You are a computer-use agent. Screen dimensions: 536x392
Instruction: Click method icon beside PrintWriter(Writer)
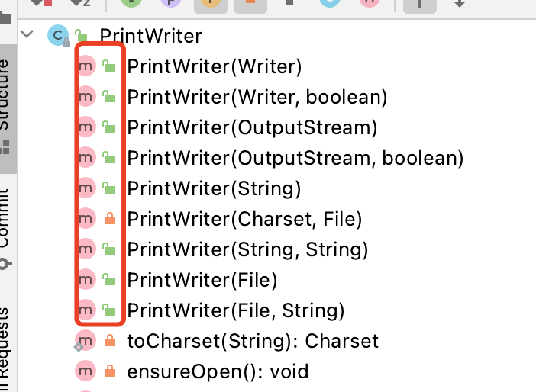86,66
